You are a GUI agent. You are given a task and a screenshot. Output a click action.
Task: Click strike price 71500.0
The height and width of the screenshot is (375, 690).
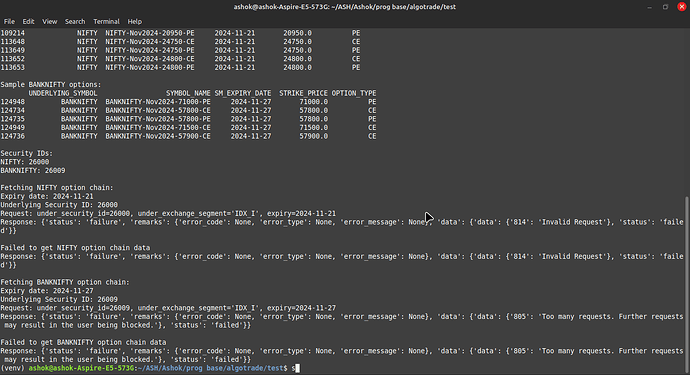[314, 128]
